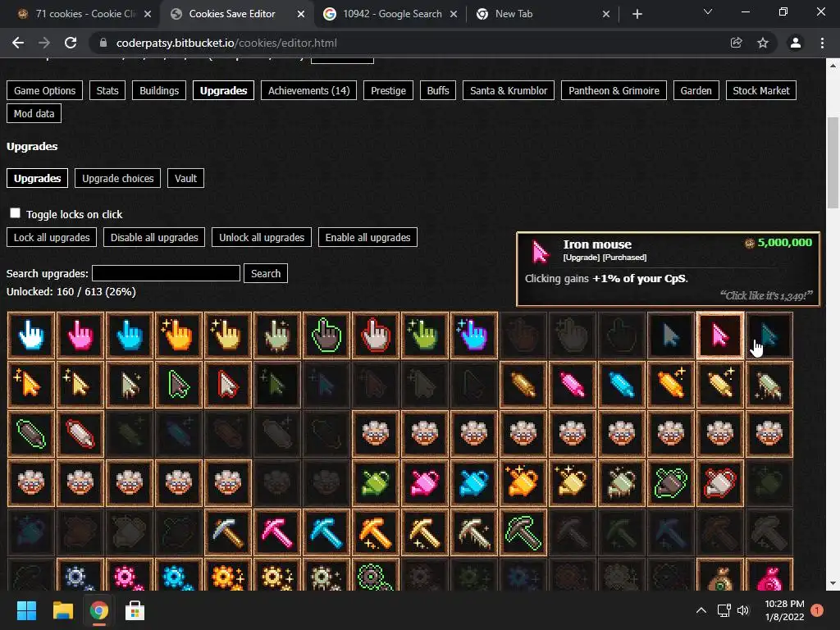The height and width of the screenshot is (630, 840).
Task: Click Disable all upgrades button
Action: [x=154, y=237]
